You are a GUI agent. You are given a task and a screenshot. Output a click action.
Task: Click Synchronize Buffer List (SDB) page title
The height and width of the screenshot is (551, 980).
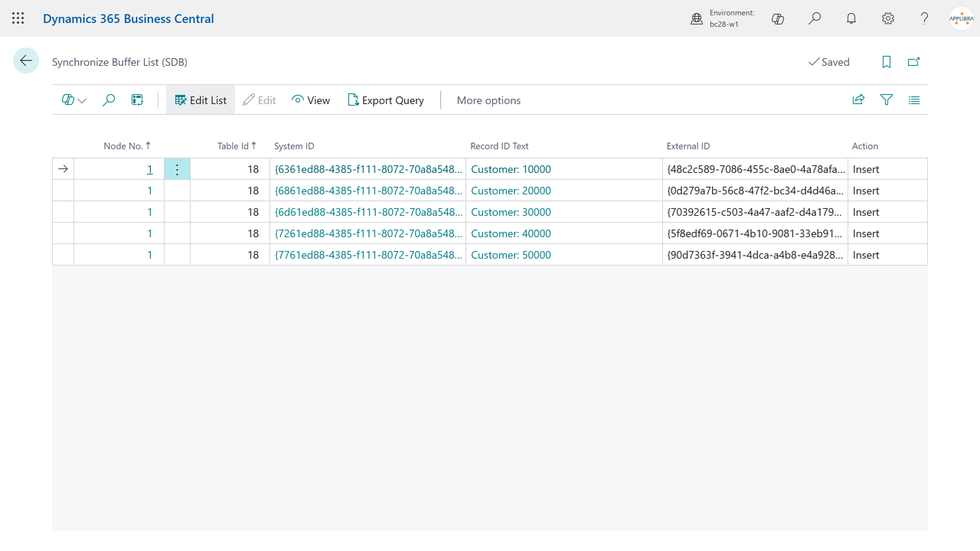click(119, 62)
